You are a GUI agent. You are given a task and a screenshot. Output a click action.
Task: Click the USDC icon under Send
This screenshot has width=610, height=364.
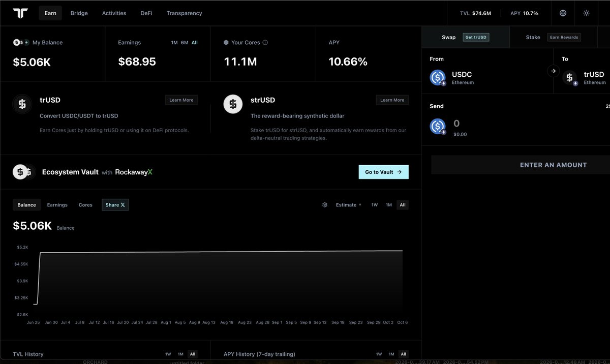click(438, 127)
